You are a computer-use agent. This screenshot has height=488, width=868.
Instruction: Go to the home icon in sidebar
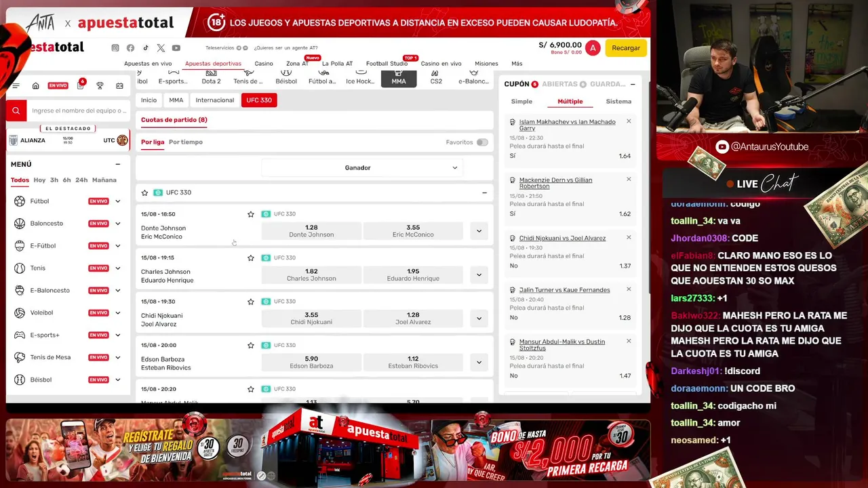[36, 86]
